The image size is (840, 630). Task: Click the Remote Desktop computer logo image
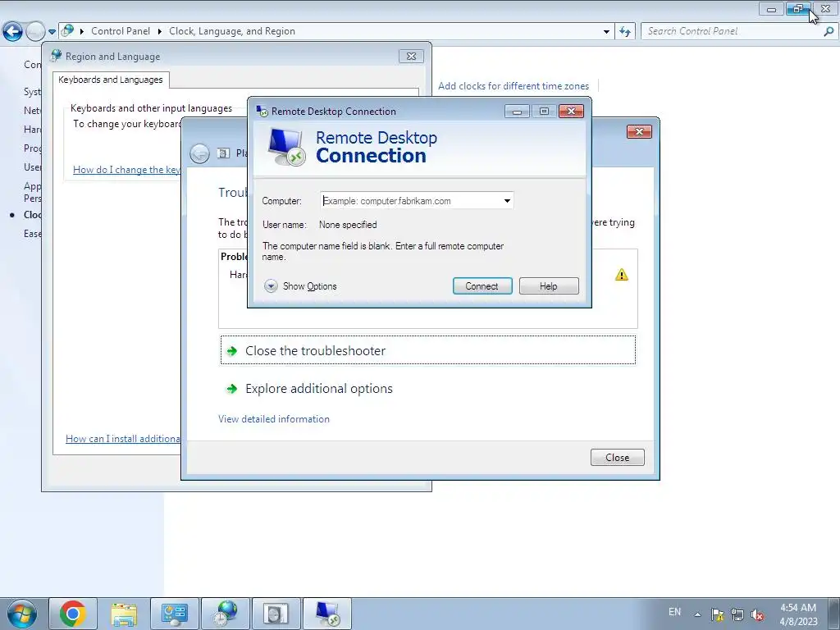(286, 147)
